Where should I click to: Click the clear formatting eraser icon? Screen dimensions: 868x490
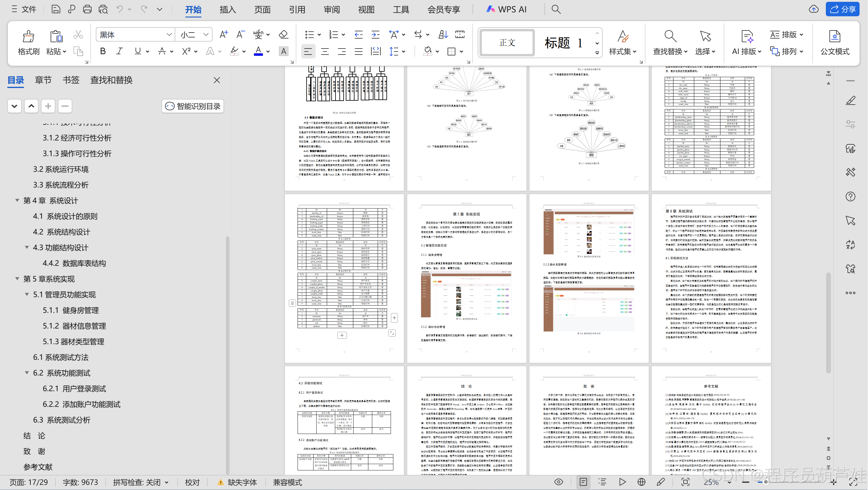[x=283, y=34]
